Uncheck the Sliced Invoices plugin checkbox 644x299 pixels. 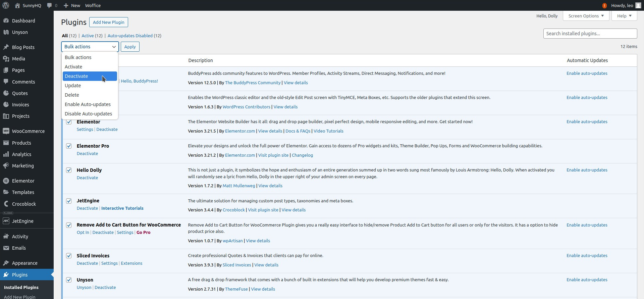tap(69, 256)
